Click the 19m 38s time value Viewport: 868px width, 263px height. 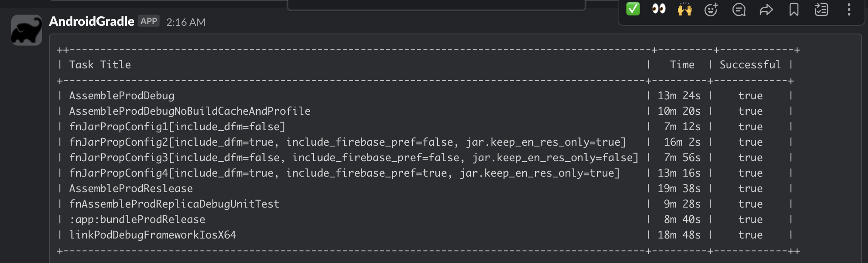tap(679, 188)
